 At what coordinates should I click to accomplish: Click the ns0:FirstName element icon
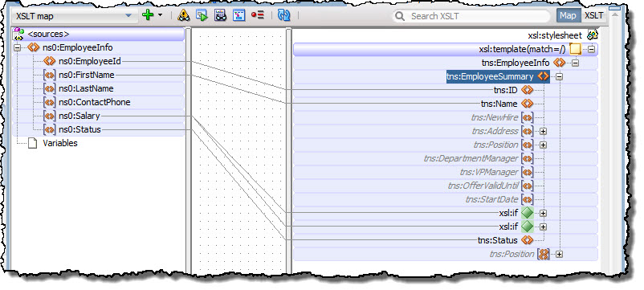click(49, 76)
